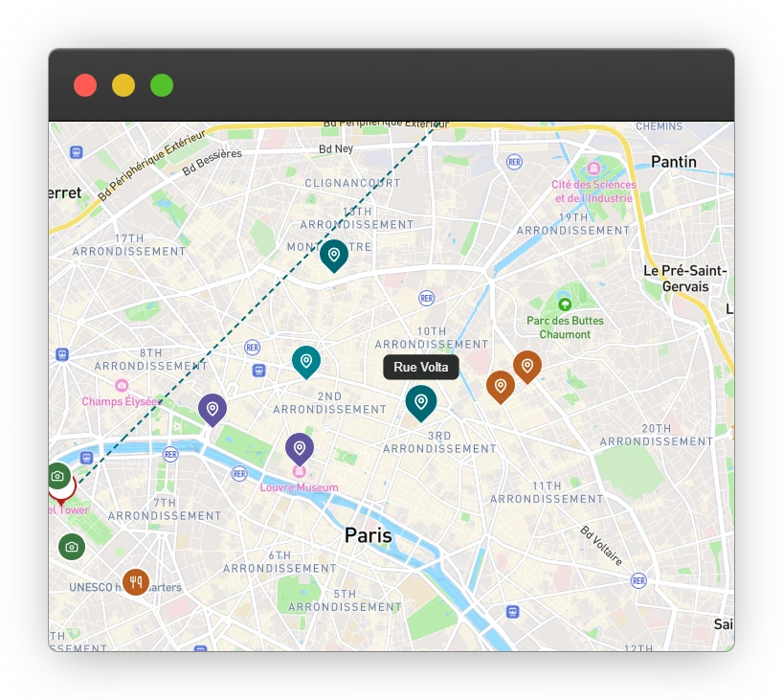Click the lower-left orange location pin
This screenshot has height=700, width=783.
coord(501,386)
